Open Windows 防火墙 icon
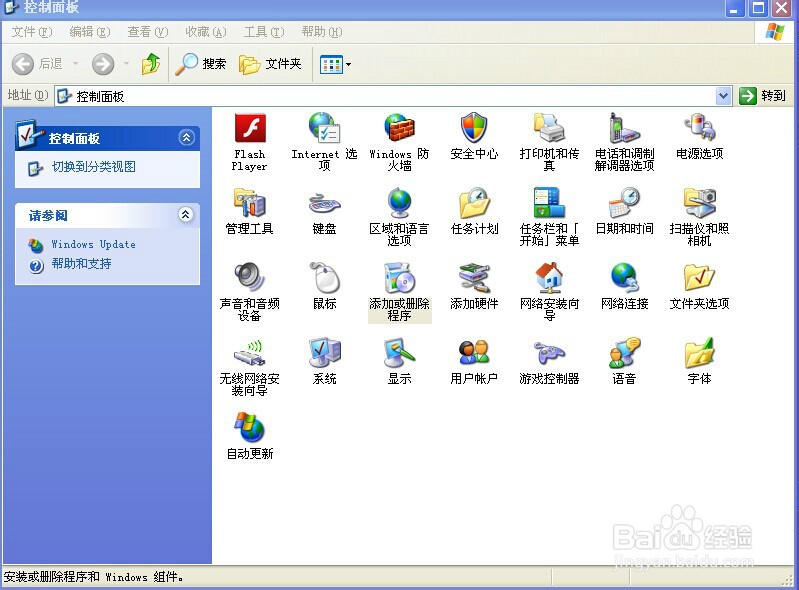 tap(400, 128)
